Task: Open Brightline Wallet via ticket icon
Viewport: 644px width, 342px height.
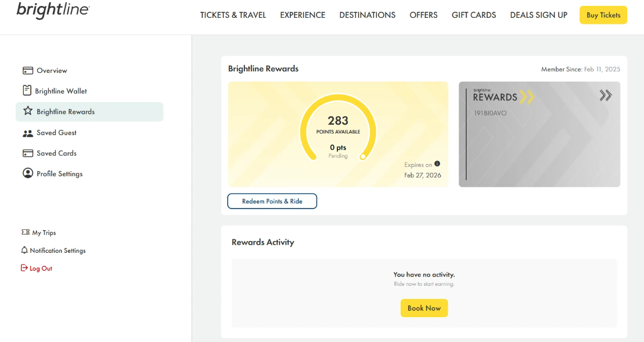Action: [28, 91]
